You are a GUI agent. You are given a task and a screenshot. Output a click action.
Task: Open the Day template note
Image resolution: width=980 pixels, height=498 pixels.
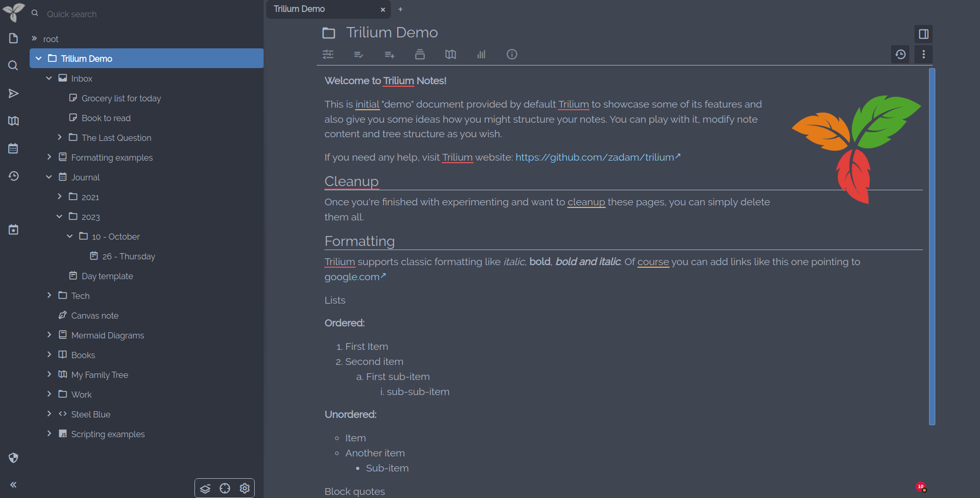pos(107,276)
